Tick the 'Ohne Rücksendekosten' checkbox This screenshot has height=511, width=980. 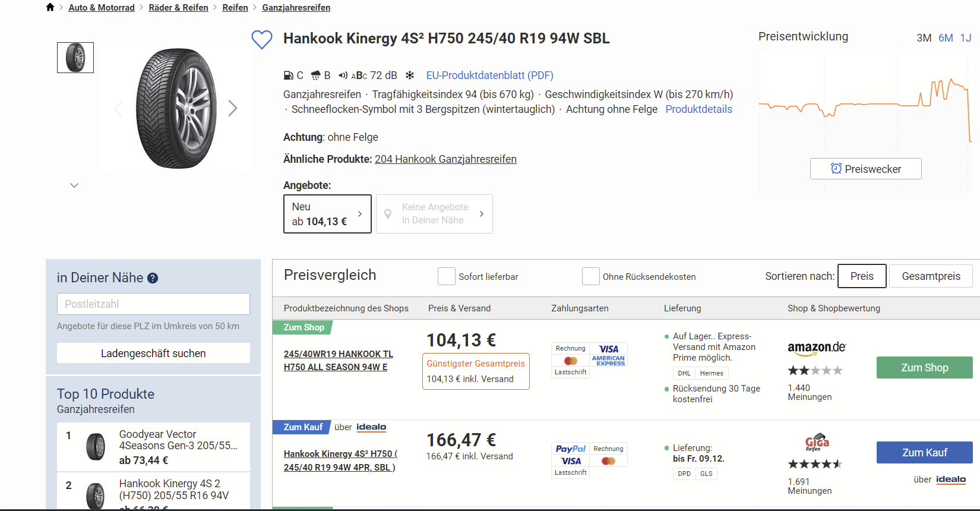pos(590,276)
